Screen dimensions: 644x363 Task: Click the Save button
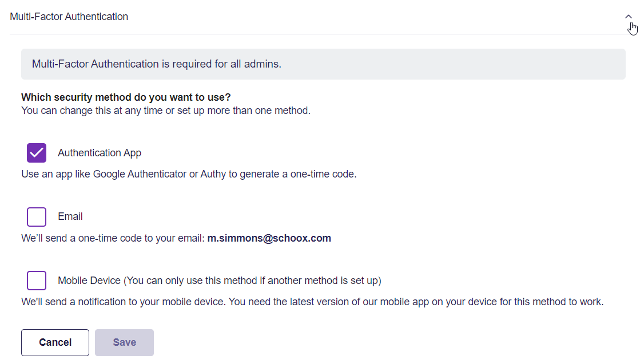pos(125,342)
